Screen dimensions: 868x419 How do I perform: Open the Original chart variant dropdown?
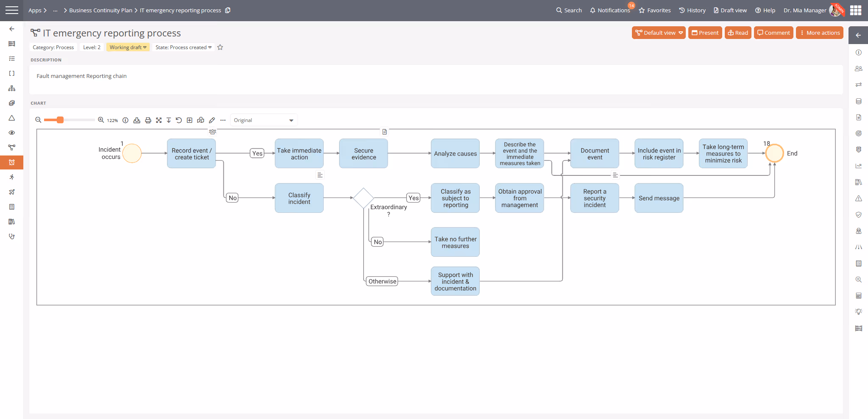264,120
